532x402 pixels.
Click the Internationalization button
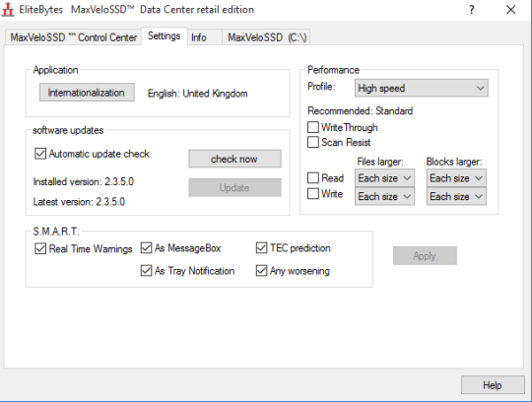pyautogui.click(x=87, y=93)
